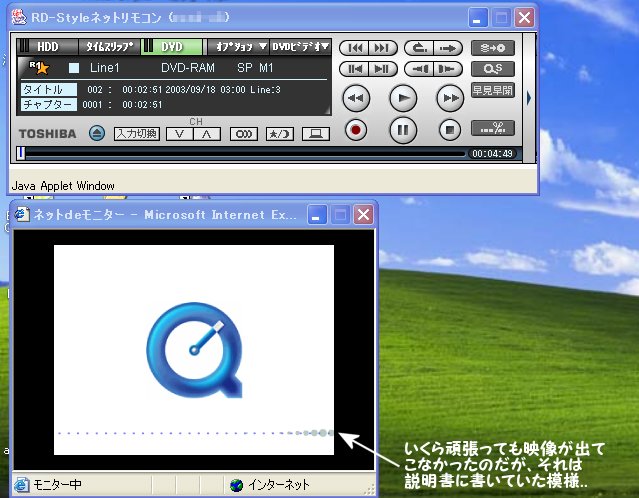Click the Line1 input indicator text
The width and height of the screenshot is (639, 498).
105,68
